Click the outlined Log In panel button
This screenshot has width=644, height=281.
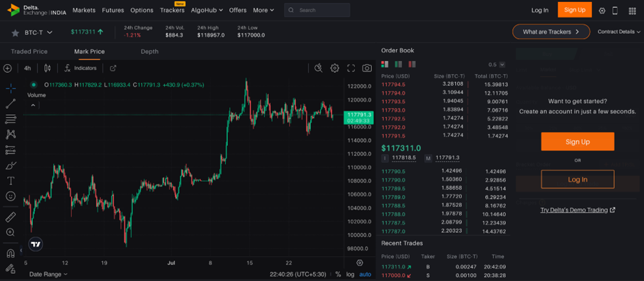click(577, 179)
